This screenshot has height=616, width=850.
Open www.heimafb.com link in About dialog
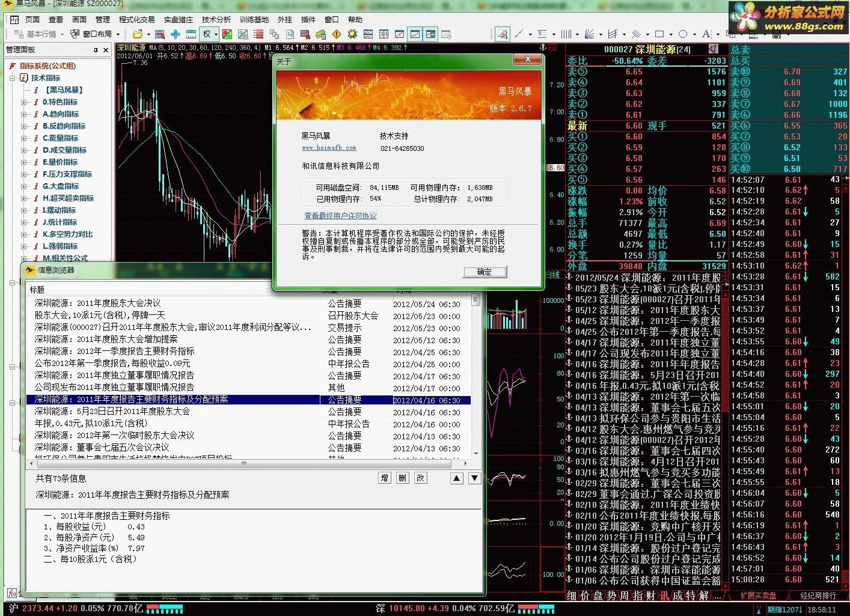(329, 148)
